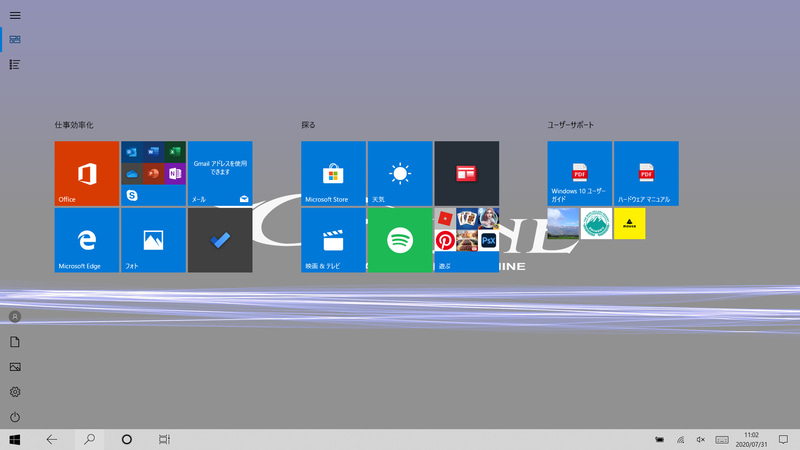Check battery status in system tray
This screenshot has width=800, height=450.
tap(660, 439)
